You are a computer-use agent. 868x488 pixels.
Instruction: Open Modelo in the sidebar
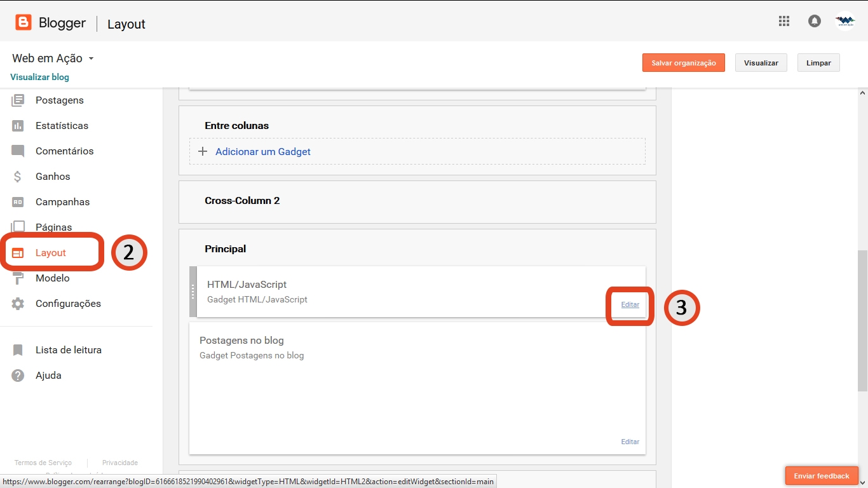tap(53, 278)
